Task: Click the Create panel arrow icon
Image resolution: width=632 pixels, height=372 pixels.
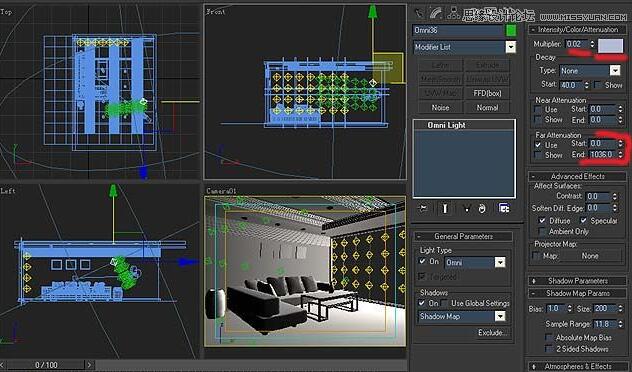Action: (x=420, y=13)
